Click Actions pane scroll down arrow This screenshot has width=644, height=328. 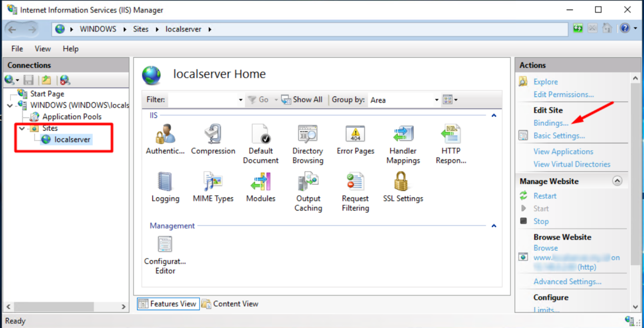click(636, 307)
